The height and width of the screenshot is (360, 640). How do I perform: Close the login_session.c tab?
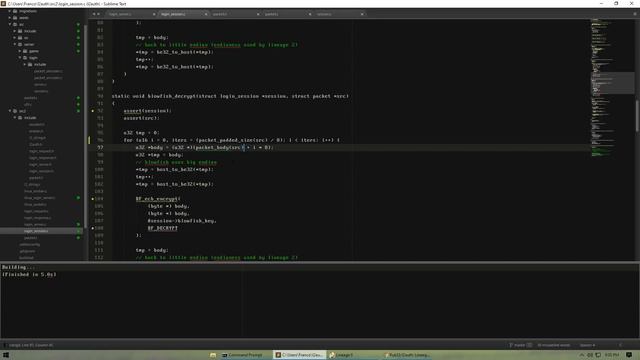tap(206, 14)
